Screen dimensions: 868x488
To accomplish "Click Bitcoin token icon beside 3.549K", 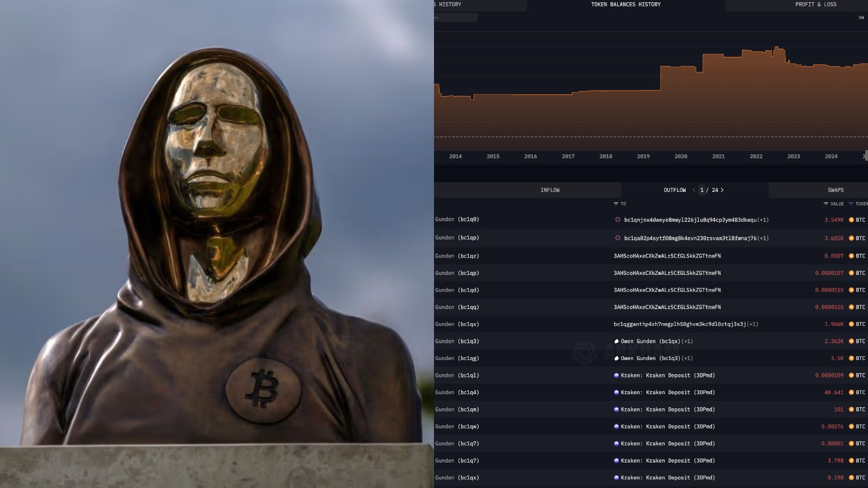I will [x=851, y=220].
